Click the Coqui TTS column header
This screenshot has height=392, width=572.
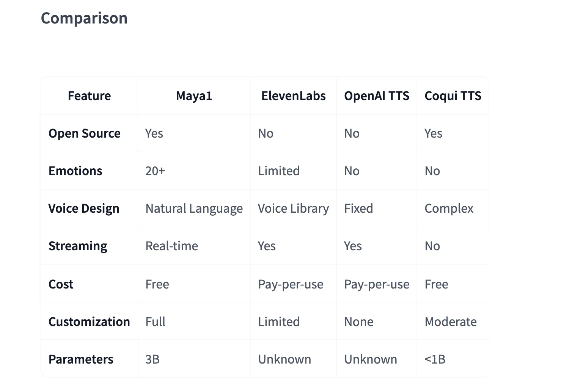pyautogui.click(x=453, y=96)
